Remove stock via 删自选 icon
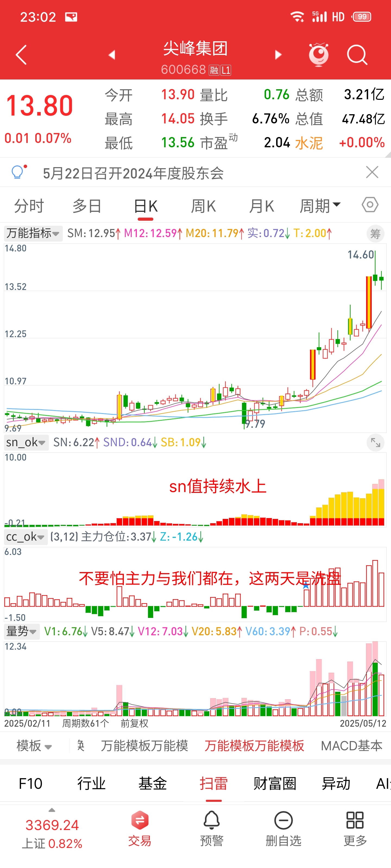The image size is (391, 868). (x=283, y=829)
